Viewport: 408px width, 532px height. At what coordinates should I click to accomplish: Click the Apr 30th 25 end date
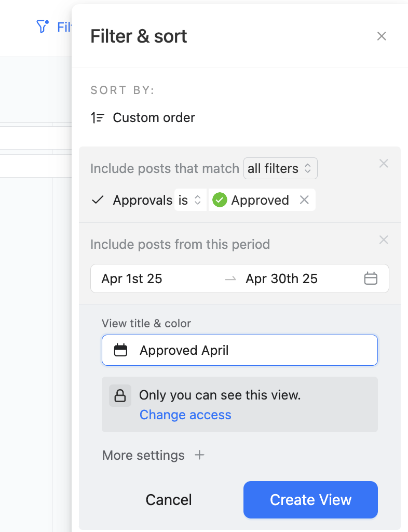(281, 278)
